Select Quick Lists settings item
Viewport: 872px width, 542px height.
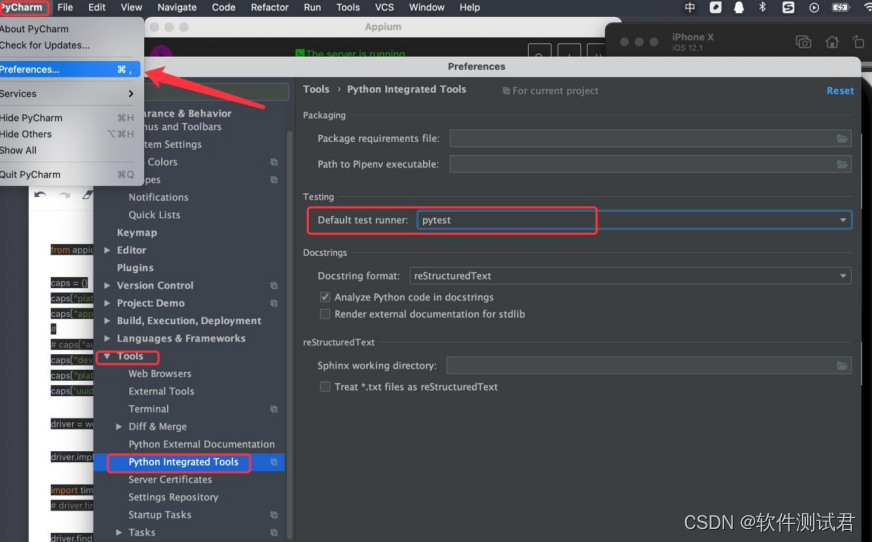tap(154, 215)
